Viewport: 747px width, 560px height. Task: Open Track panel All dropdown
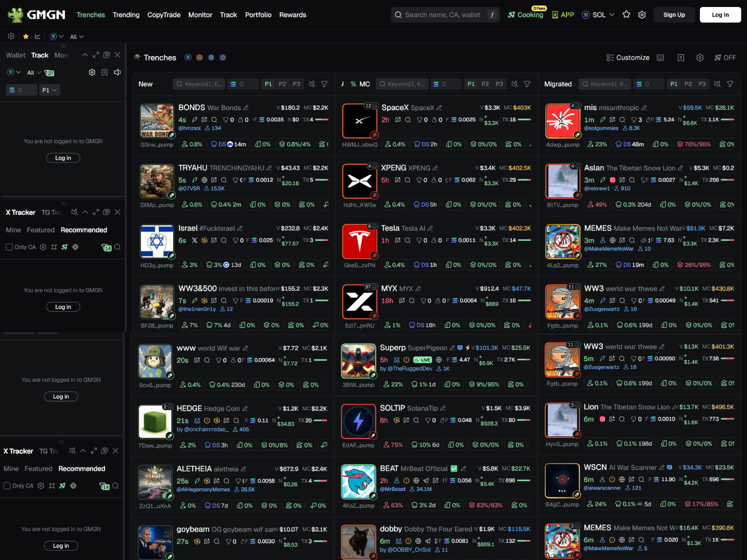pos(34,73)
